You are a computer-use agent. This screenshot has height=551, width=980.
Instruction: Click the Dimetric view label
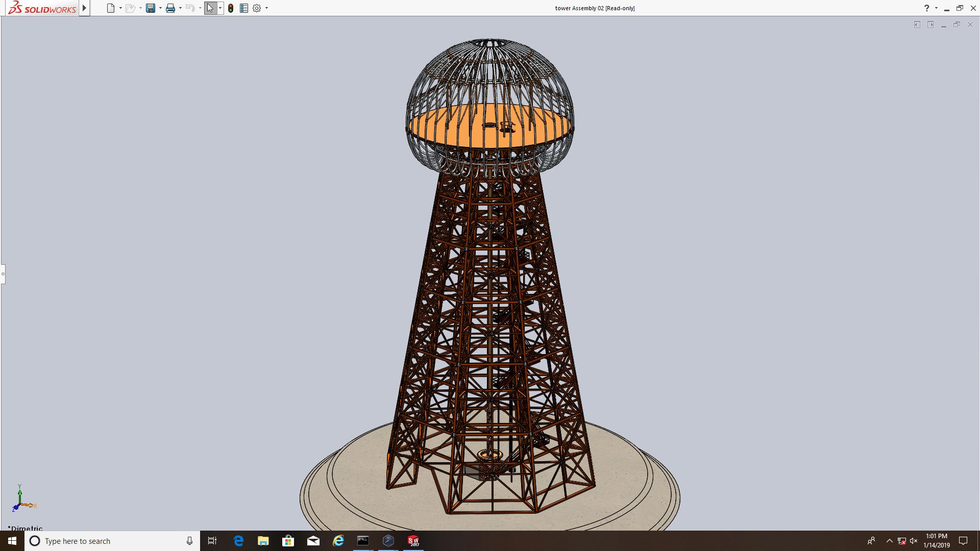pos(26,528)
